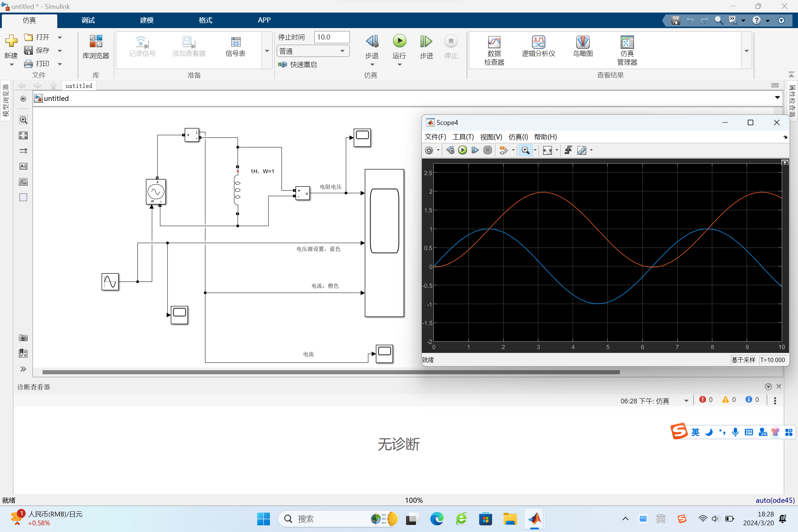Toggle the Model Browser side panel
798x532 pixels.
tap(6, 100)
